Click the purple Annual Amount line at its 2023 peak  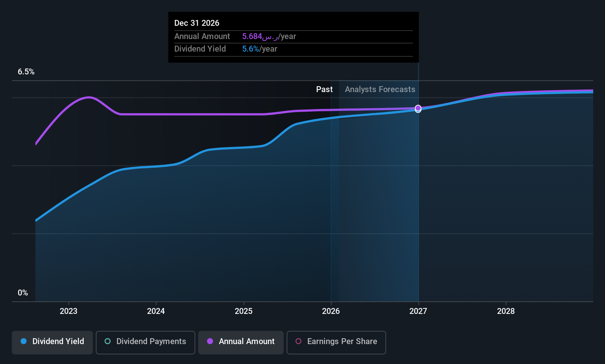point(88,97)
